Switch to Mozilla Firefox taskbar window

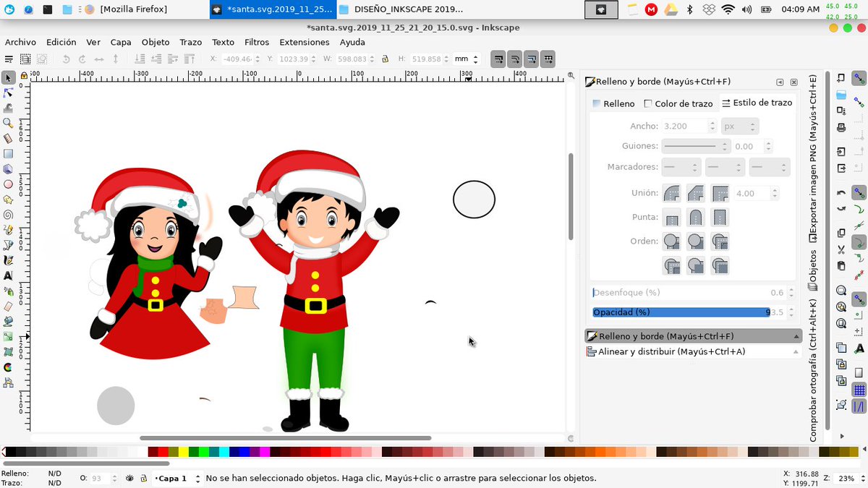tap(126, 9)
